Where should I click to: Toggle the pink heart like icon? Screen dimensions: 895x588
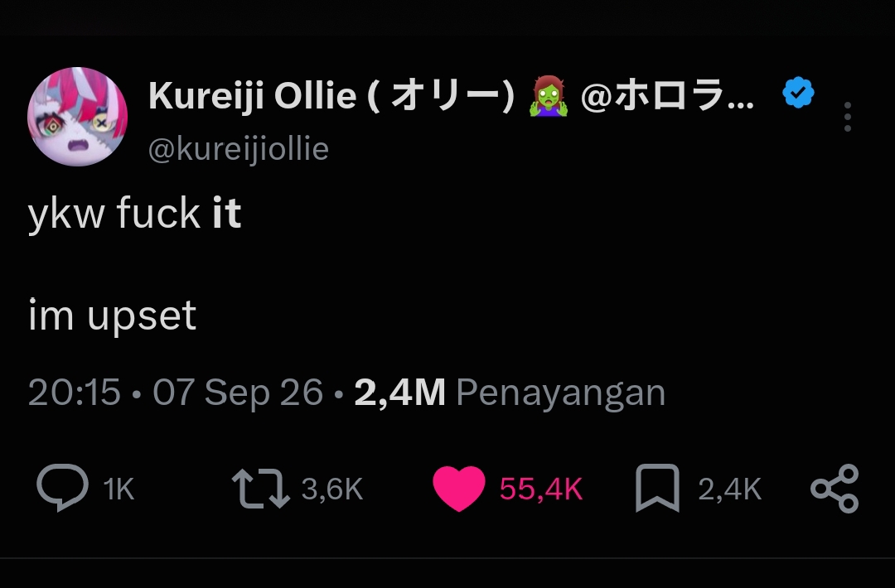[459, 488]
